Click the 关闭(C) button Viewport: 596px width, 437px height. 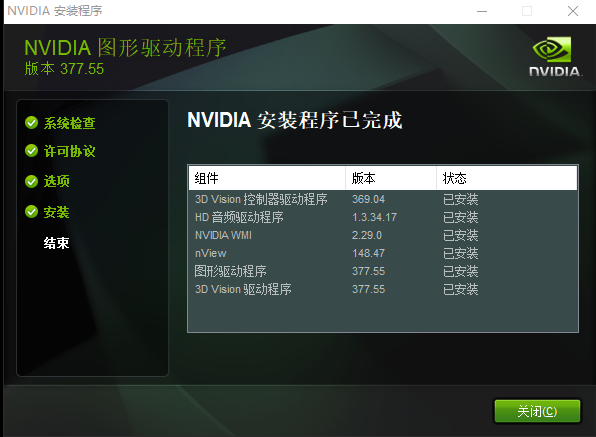coord(537,411)
